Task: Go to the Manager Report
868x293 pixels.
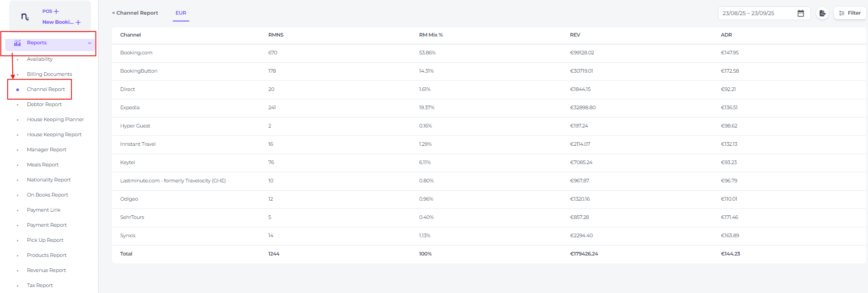Action: click(47, 149)
